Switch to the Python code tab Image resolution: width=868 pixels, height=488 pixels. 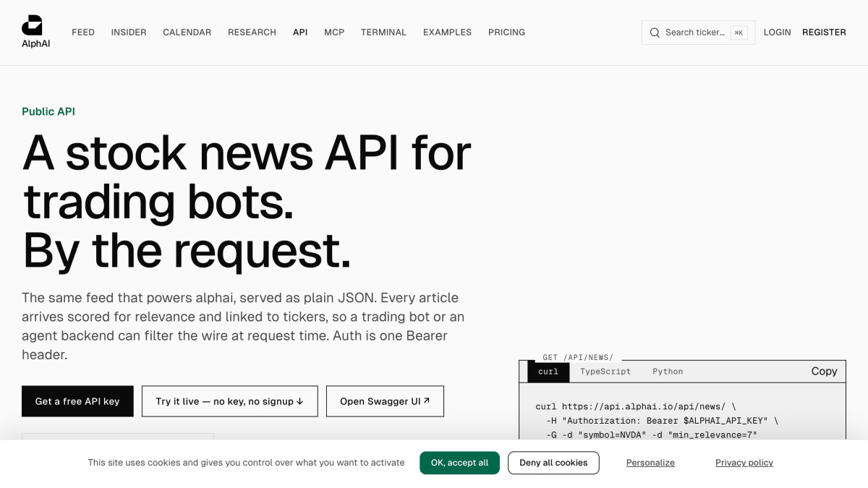[x=668, y=372]
